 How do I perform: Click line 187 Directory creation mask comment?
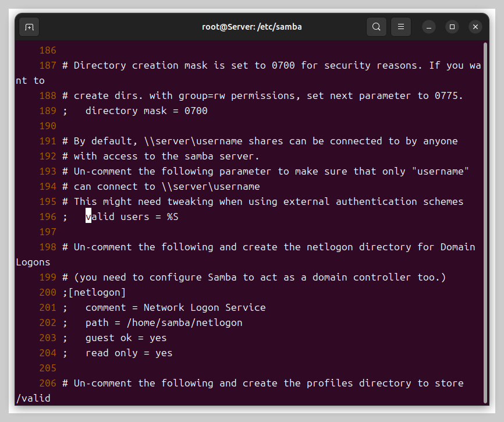pos(272,66)
